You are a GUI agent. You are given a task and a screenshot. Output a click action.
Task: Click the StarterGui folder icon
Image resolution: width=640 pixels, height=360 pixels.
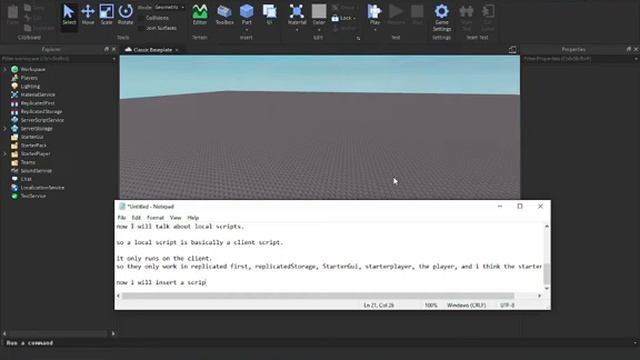pyautogui.click(x=15, y=137)
